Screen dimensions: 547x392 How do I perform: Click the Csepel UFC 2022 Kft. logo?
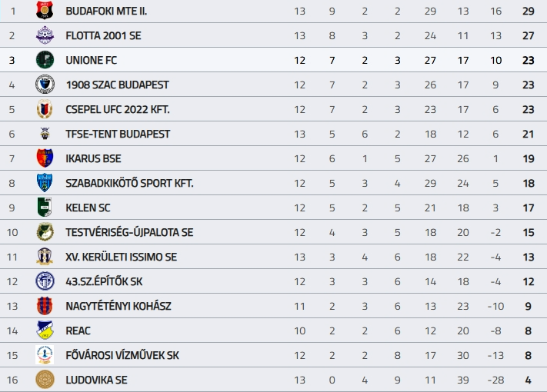[45, 109]
